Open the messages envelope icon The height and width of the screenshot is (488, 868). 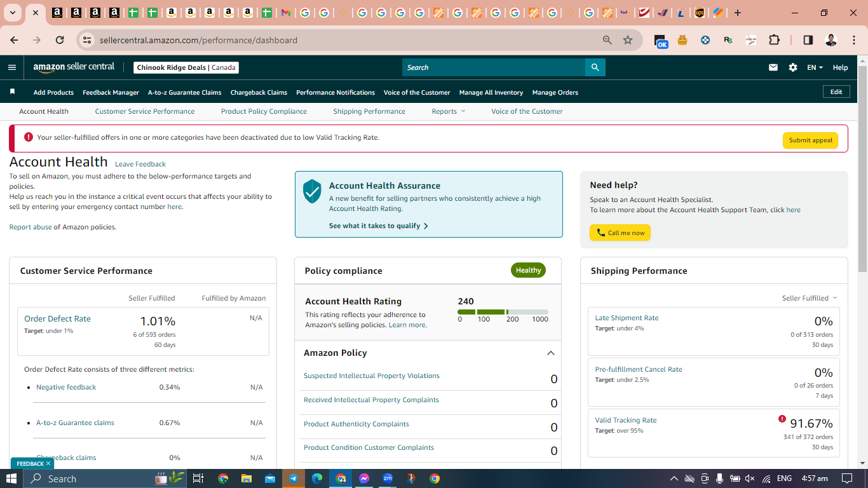point(773,67)
